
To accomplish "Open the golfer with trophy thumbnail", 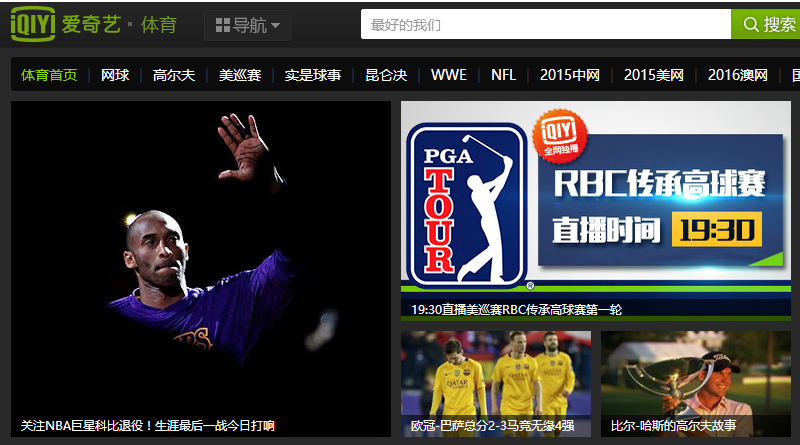I will (696, 384).
